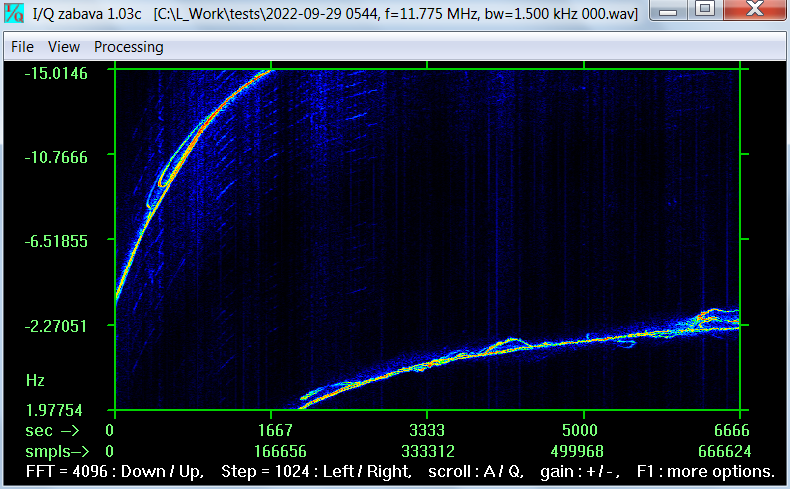Image resolution: width=790 pixels, height=489 pixels.
Task: Click the 1.97754 Hz axis label
Action: click(x=54, y=410)
